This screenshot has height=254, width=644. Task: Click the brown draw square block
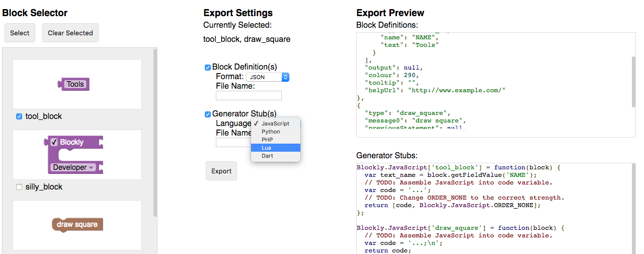coord(77,224)
